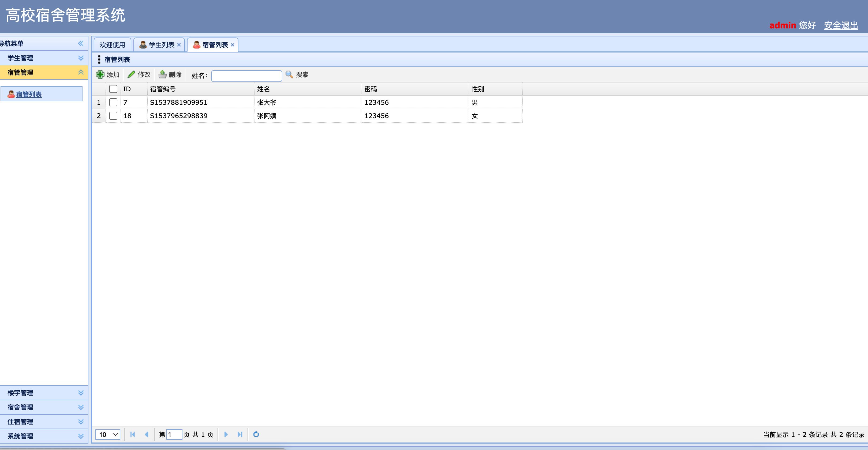Switch to the 欢迎使用 tab
The width and height of the screenshot is (868, 450).
pos(112,45)
